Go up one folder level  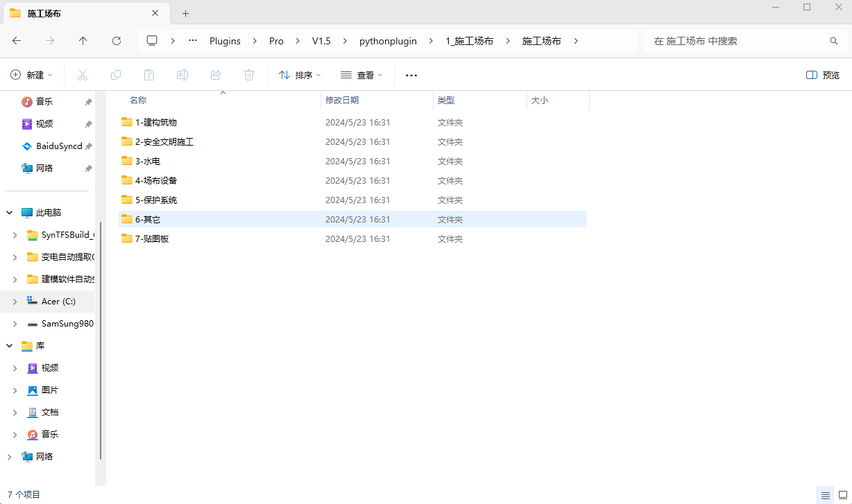pos(83,41)
